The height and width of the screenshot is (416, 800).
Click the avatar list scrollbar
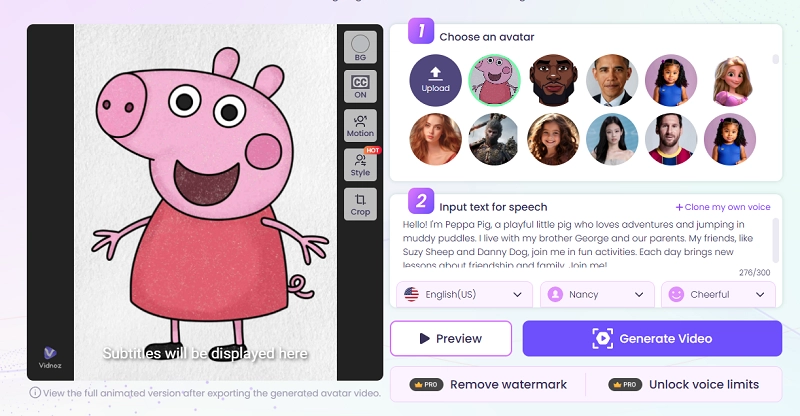tap(776, 59)
